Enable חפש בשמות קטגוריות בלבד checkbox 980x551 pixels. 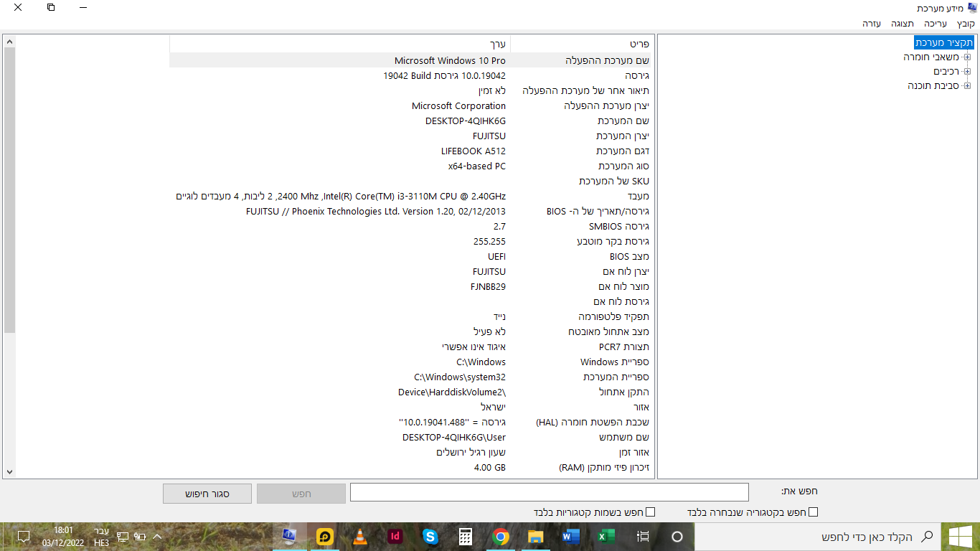pos(651,512)
